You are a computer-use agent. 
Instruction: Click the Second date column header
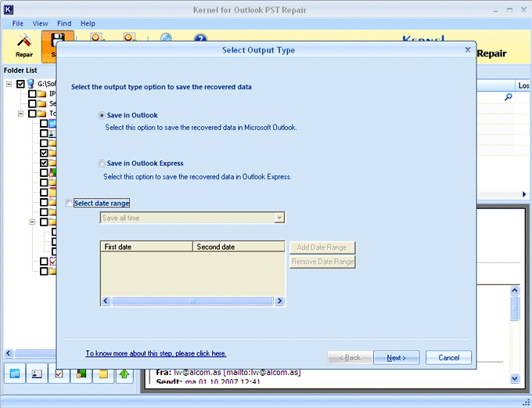(239, 247)
